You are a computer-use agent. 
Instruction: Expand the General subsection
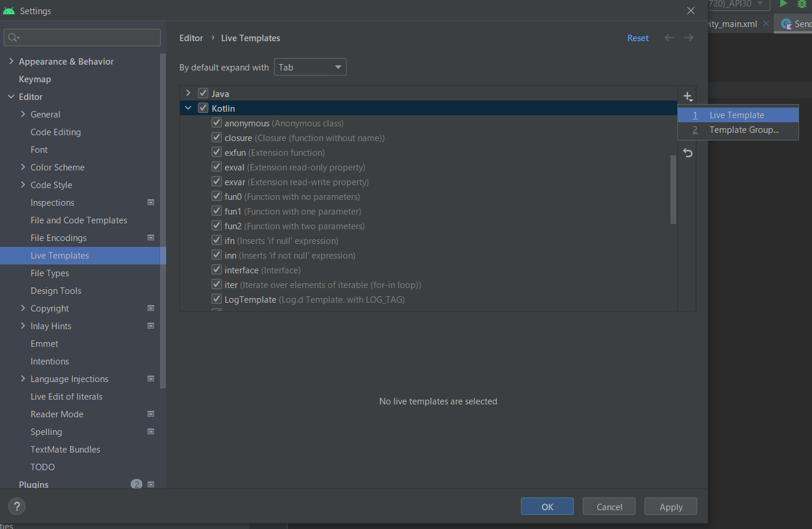23,114
